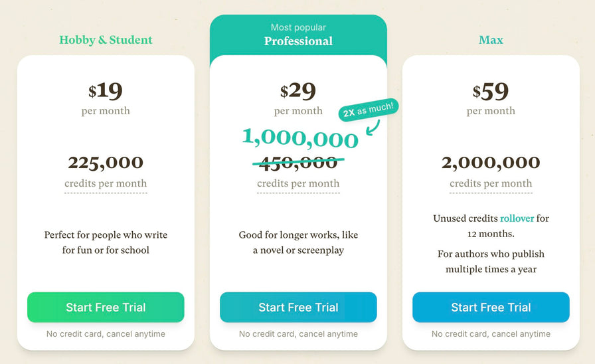Start free trial for Professional plan
This screenshot has width=595, height=364.
click(298, 307)
